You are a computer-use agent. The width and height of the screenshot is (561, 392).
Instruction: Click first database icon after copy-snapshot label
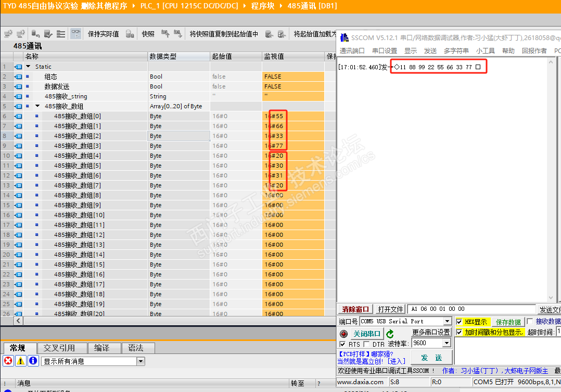point(270,34)
